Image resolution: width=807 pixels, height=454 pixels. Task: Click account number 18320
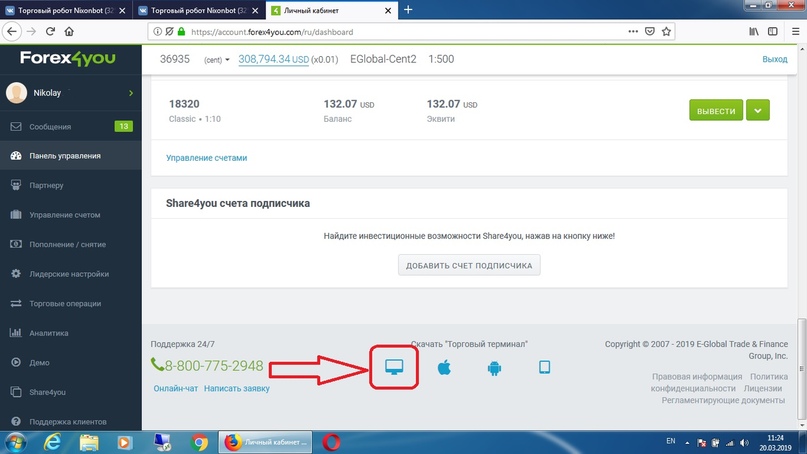184,104
